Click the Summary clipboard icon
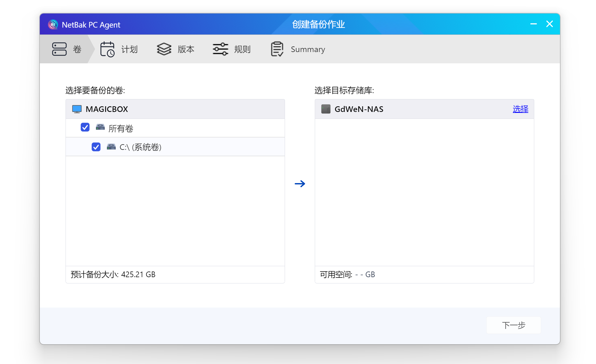596x364 pixels. click(277, 49)
